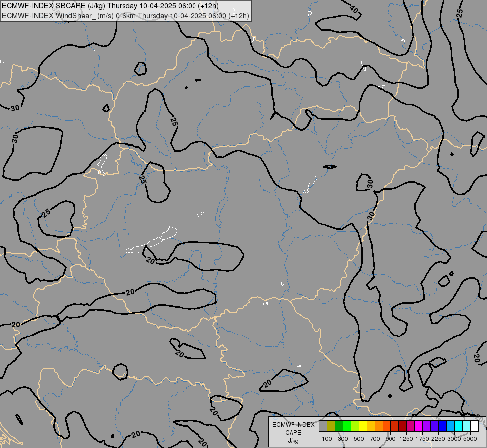The image size is (487, 448).
Task: Click the gold amber legend swatch
Action: click(x=371, y=426)
